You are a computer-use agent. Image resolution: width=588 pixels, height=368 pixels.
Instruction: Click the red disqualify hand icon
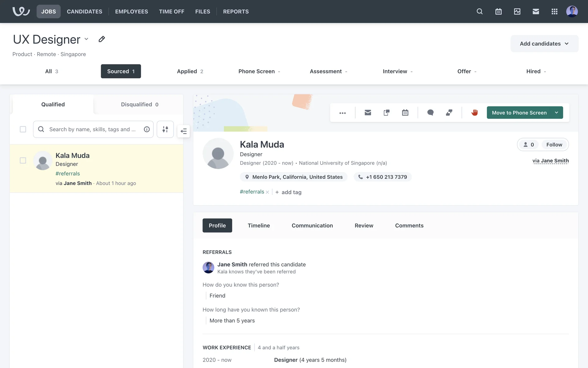pyautogui.click(x=474, y=113)
